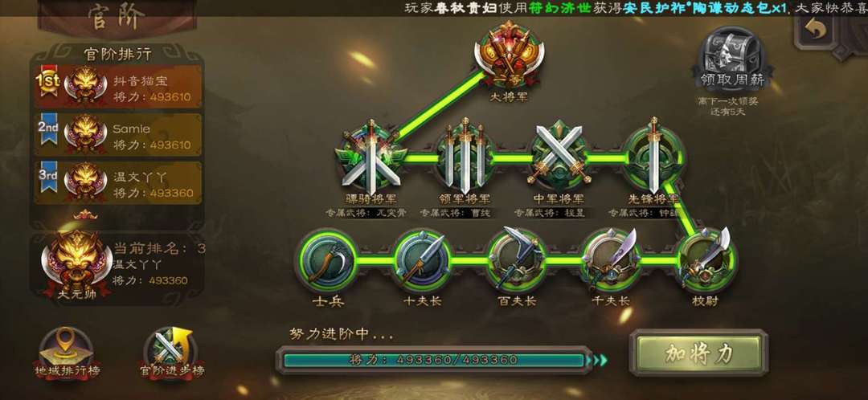Open own 大元帅 avatar badge
The height and width of the screenshot is (400, 868).
point(77,266)
